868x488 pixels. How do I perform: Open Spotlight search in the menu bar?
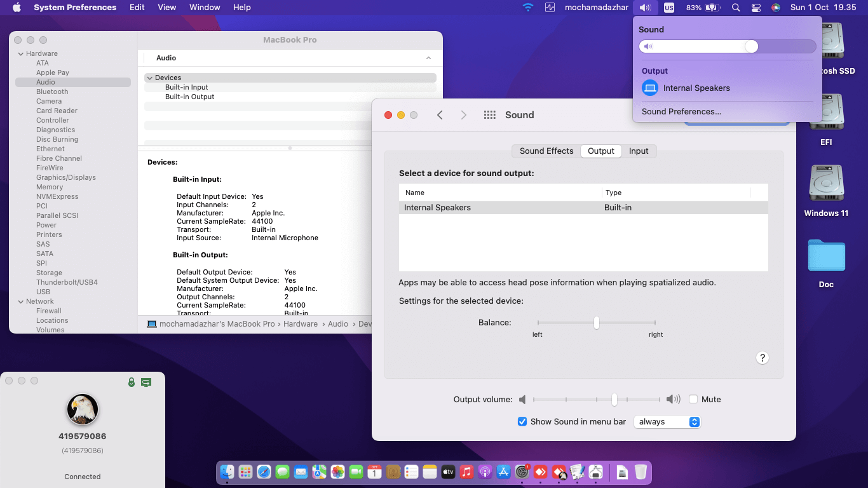click(x=736, y=8)
